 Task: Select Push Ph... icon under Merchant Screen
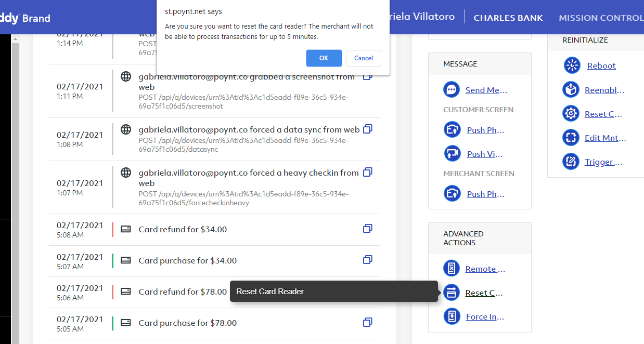(452, 194)
